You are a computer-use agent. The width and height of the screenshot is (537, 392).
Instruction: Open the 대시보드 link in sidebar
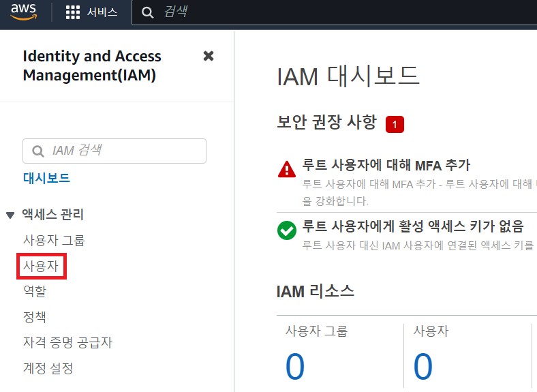coord(46,178)
